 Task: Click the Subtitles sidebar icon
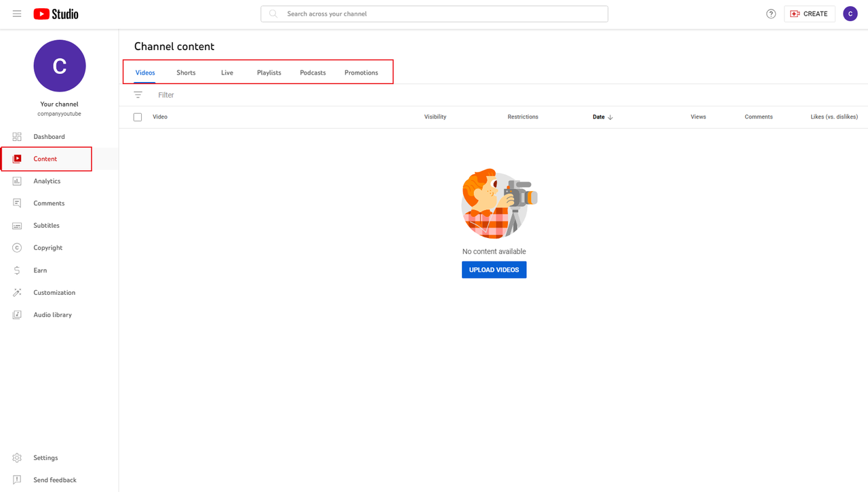(17, 225)
